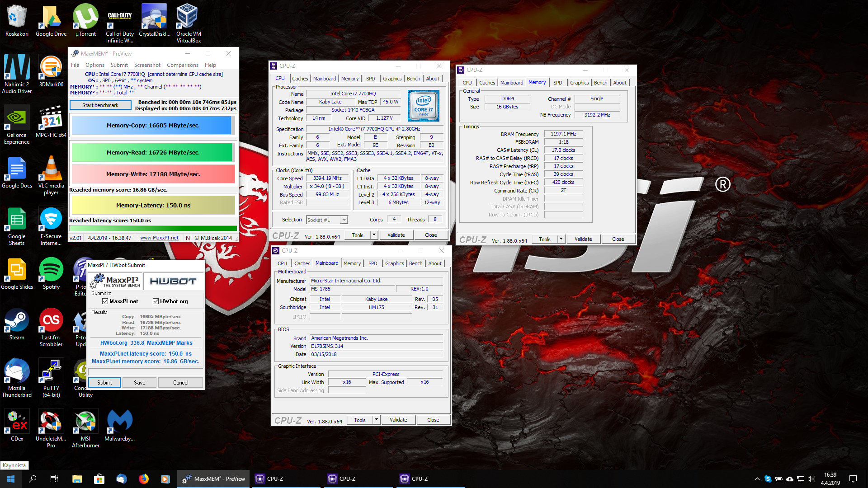Click Submit in the HWbot Submit dialog

(104, 383)
